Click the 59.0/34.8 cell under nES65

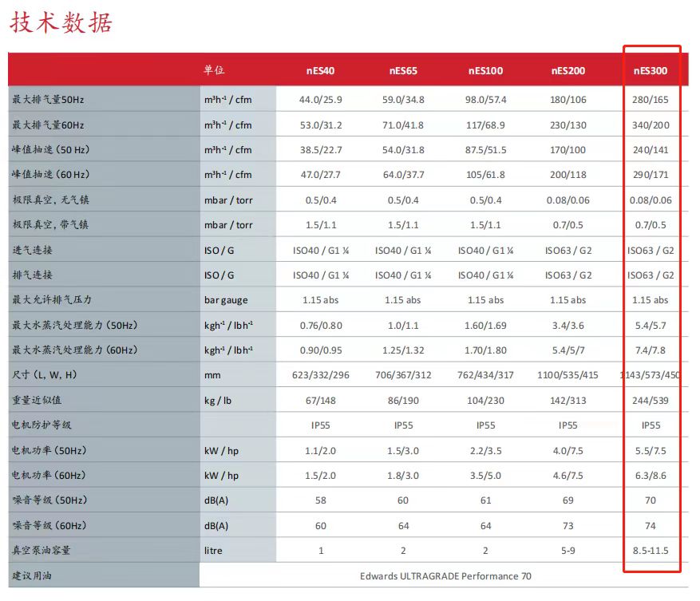tap(403, 100)
